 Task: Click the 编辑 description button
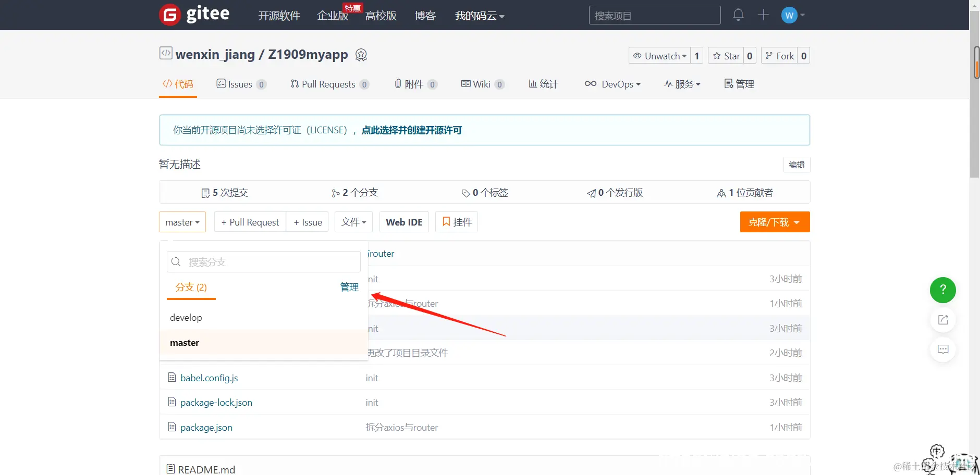(797, 165)
